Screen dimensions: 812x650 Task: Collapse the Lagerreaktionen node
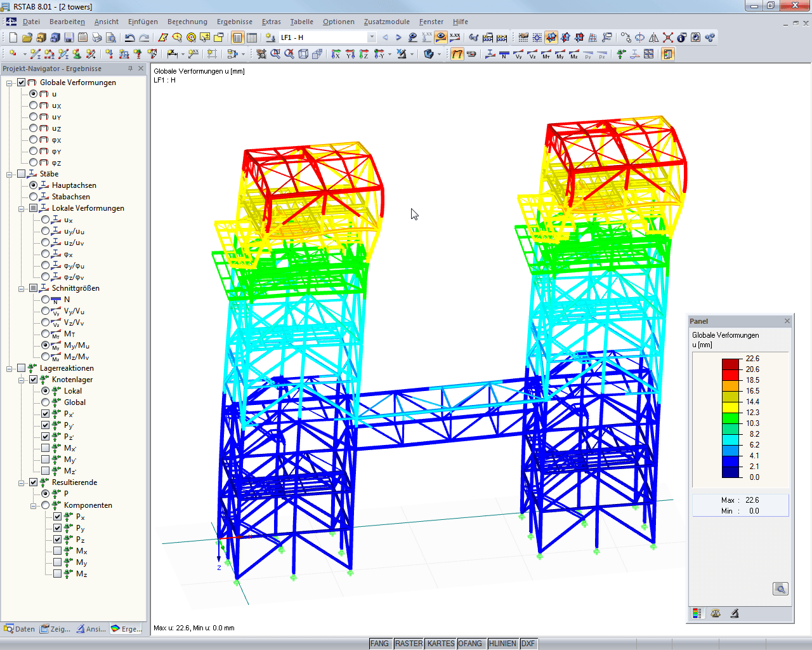pos(10,368)
